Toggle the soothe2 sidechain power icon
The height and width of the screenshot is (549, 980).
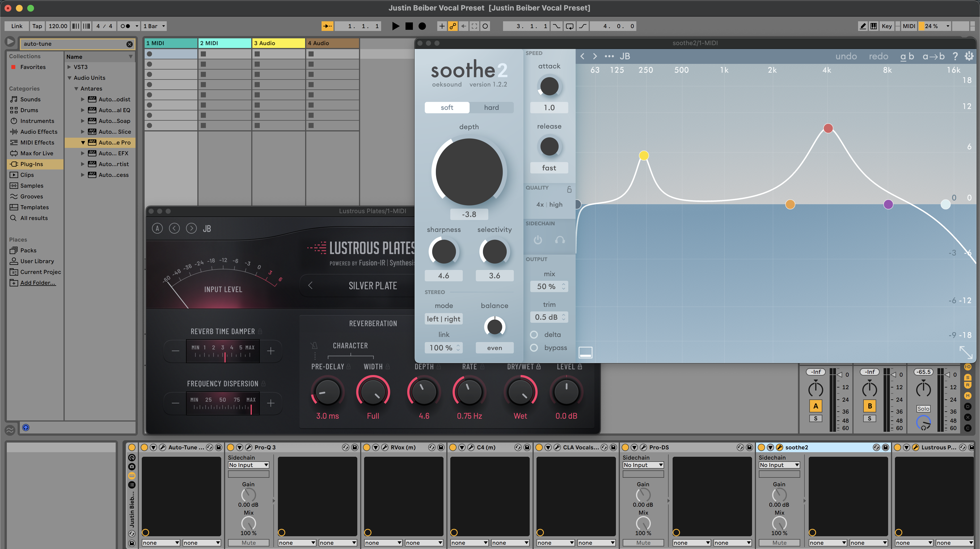[x=538, y=240]
